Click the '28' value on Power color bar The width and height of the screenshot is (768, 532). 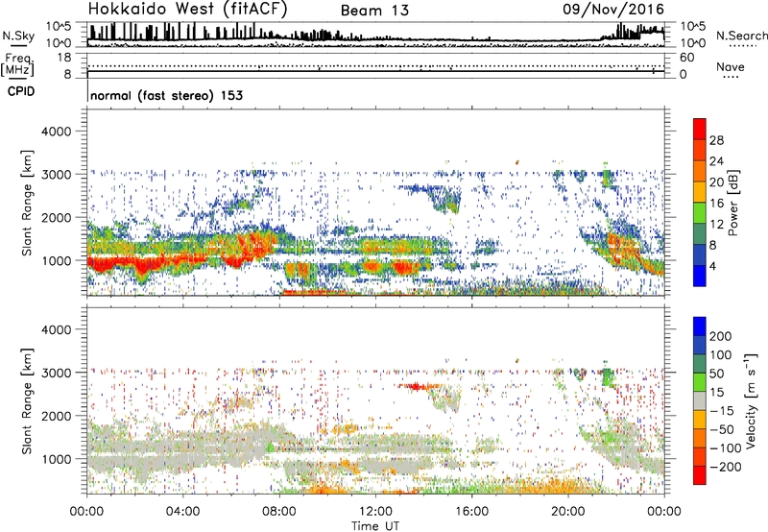pos(716,140)
